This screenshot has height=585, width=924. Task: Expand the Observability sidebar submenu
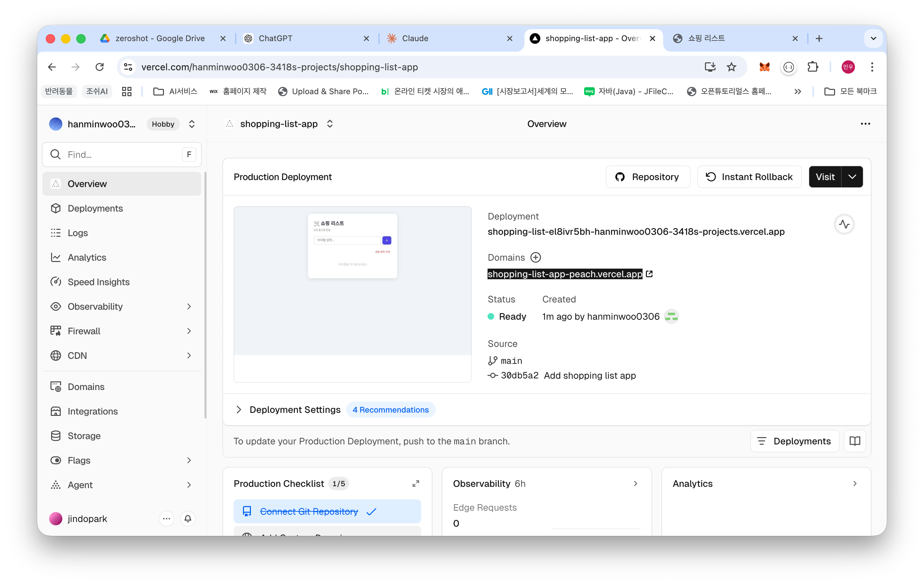189,306
